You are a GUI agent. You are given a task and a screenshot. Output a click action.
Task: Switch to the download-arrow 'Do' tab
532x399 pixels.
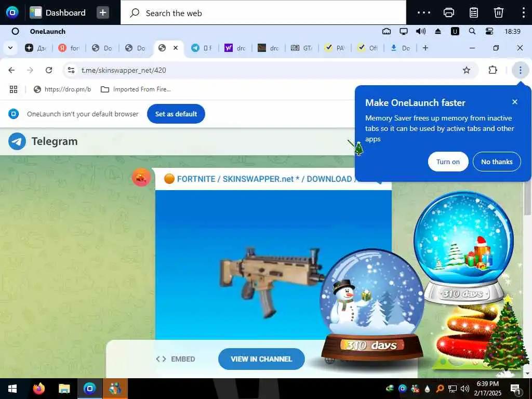401,48
